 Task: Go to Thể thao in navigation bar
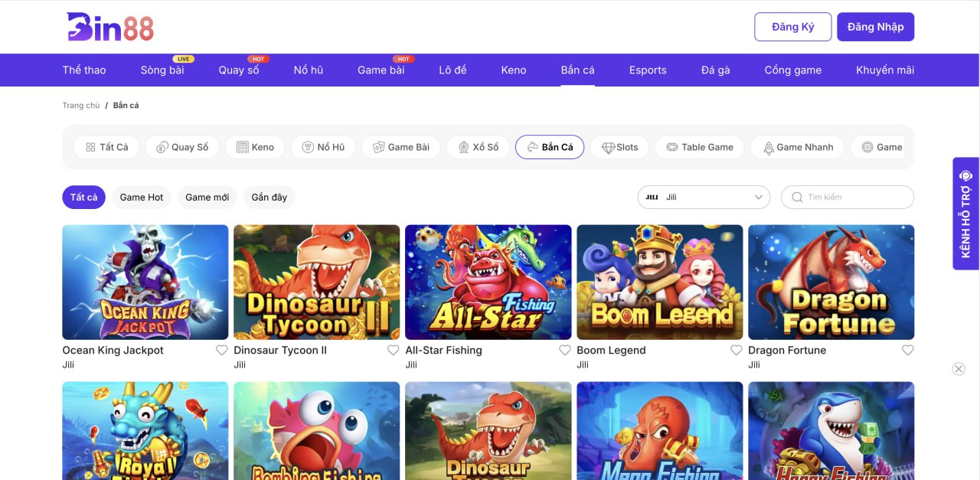84,70
